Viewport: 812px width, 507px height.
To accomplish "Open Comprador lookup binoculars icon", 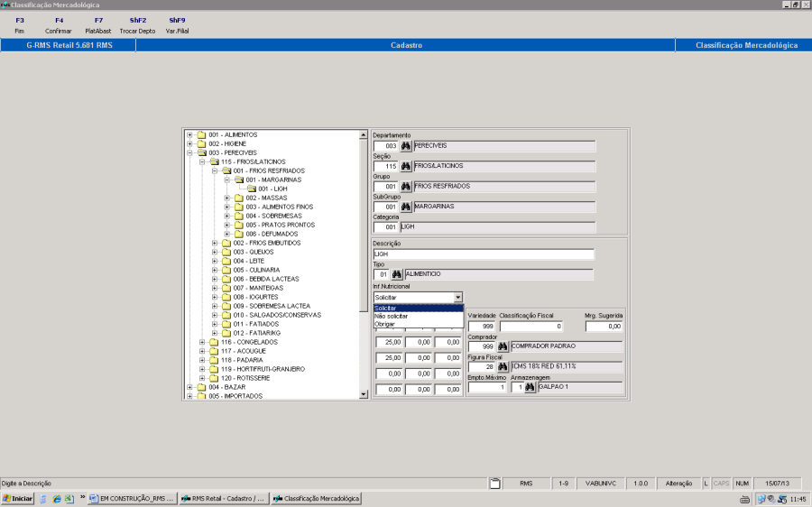I will pos(503,346).
